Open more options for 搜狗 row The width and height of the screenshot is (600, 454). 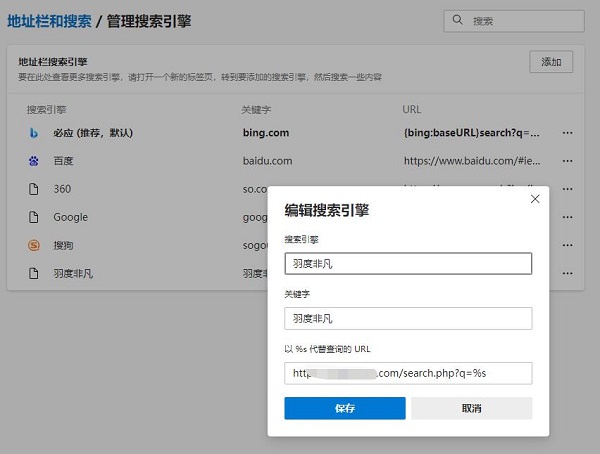click(x=567, y=245)
